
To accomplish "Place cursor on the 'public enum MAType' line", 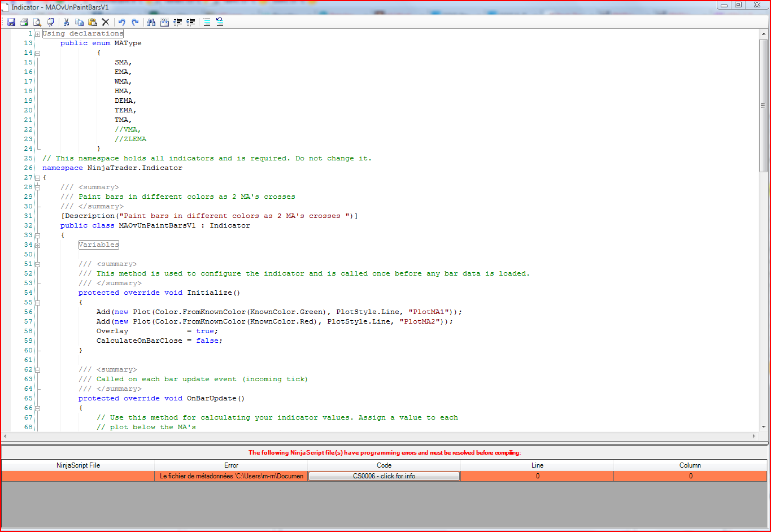I will 101,43.
